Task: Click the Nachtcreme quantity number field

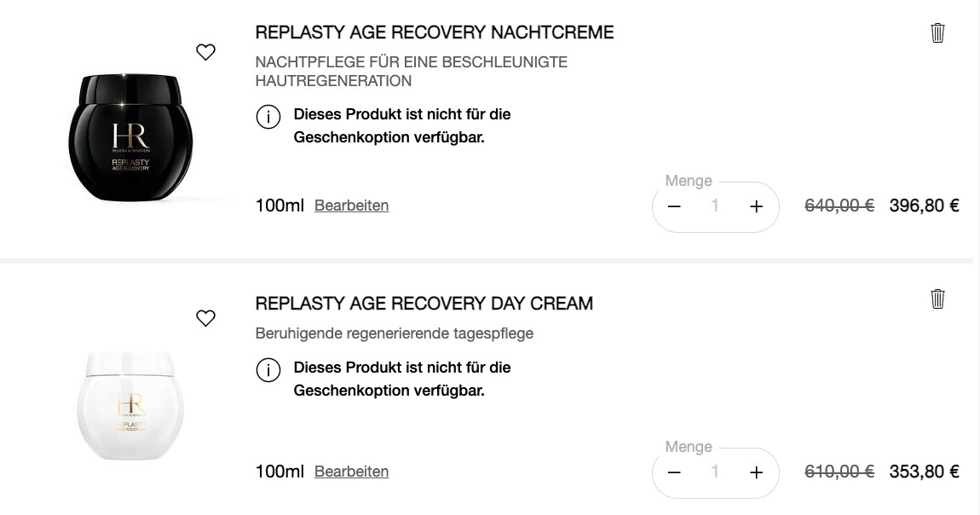Action: click(715, 206)
